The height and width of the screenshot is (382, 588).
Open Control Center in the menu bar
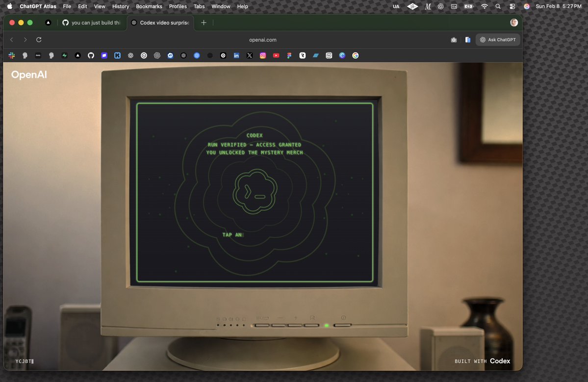click(x=512, y=6)
